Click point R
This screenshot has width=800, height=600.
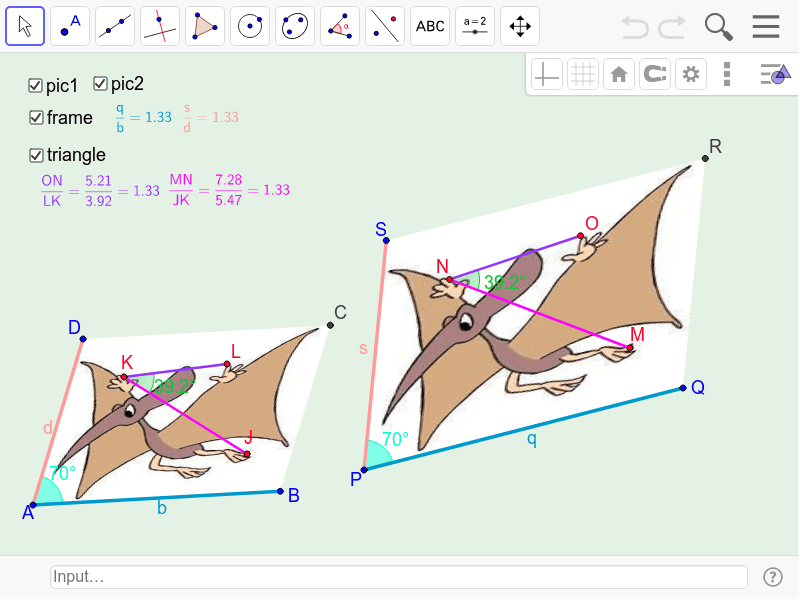click(x=705, y=159)
